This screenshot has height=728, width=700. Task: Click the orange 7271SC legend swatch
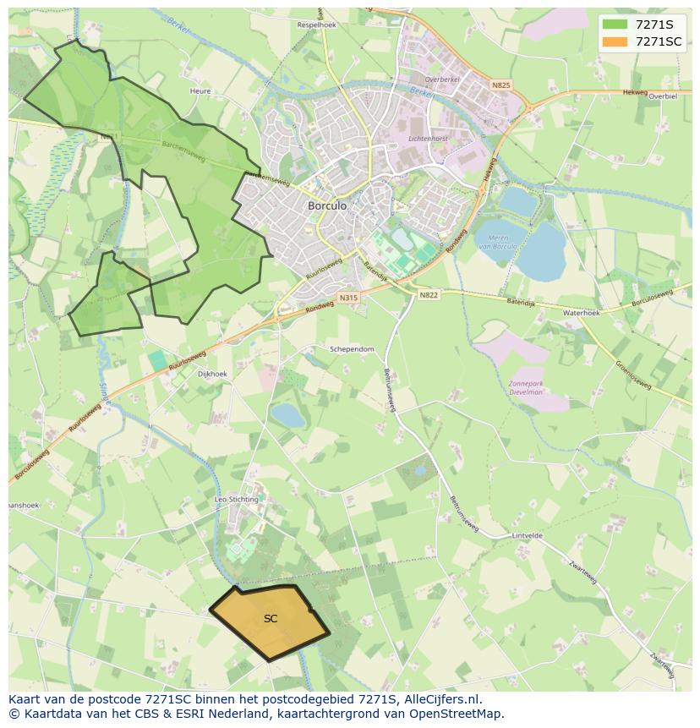615,41
